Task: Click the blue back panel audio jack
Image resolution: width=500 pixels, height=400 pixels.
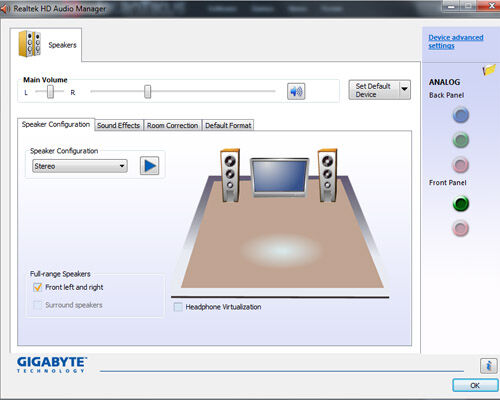Action: pyautogui.click(x=461, y=115)
